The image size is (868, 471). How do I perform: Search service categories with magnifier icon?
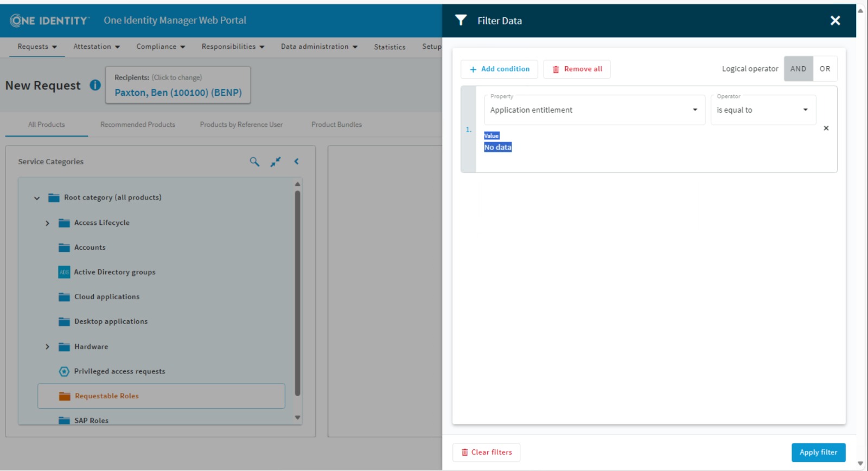pos(254,162)
